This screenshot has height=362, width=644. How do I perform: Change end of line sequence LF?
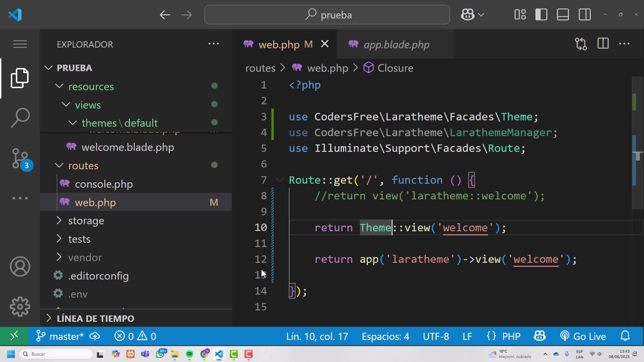click(x=467, y=336)
